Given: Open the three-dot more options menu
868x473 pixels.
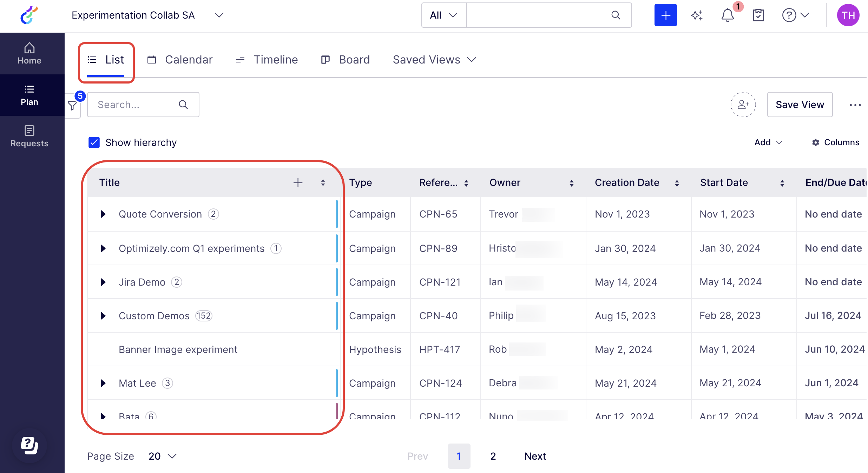Looking at the screenshot, I should click(855, 105).
